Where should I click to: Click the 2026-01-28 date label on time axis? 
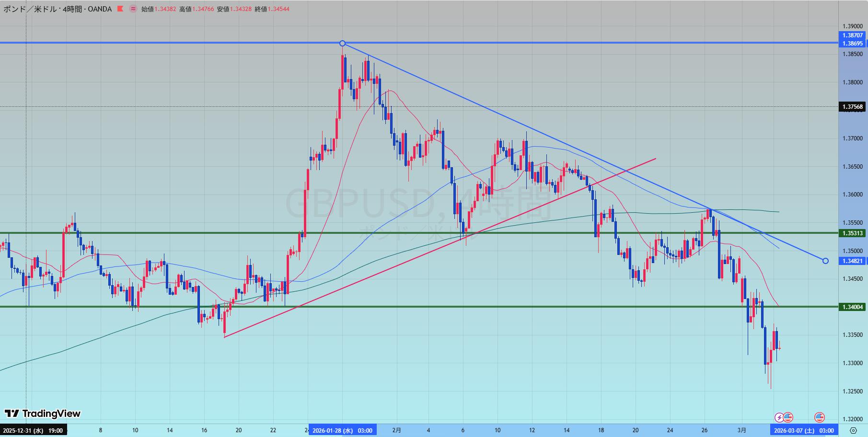pyautogui.click(x=342, y=430)
